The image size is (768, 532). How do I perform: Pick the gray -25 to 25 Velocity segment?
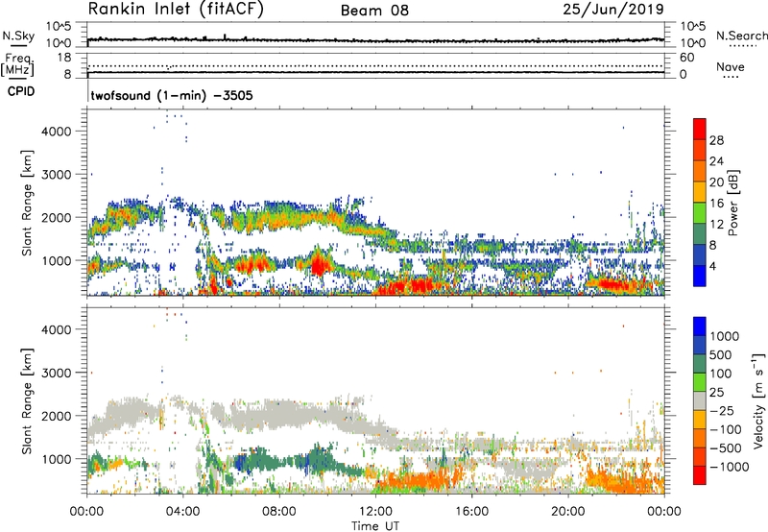click(700, 400)
